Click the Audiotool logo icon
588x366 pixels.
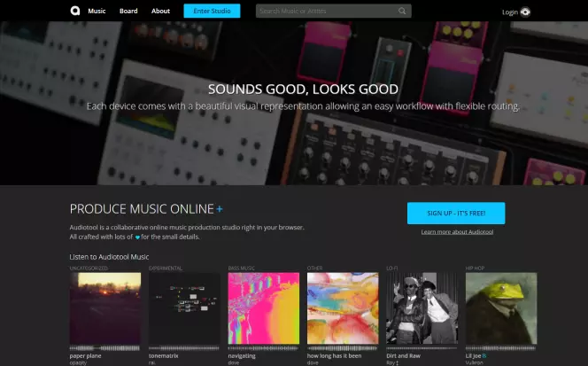[75, 11]
